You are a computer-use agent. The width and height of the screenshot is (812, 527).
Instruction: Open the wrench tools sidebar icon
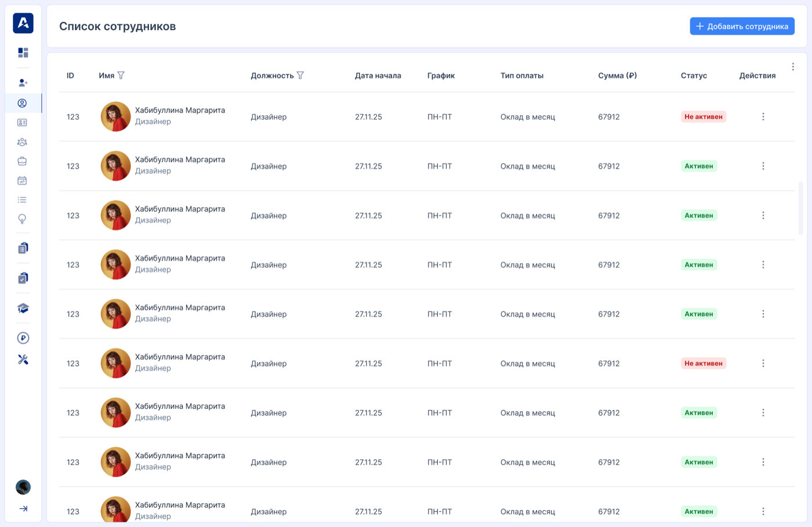(23, 359)
